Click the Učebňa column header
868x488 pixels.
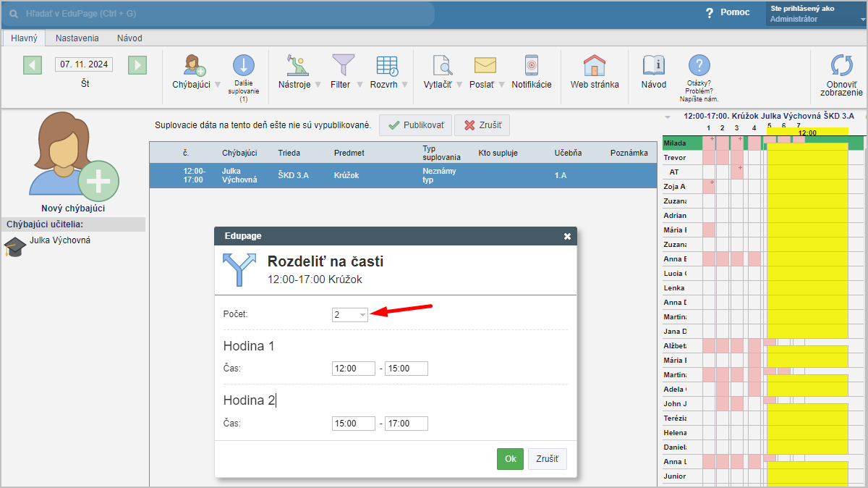coord(568,153)
